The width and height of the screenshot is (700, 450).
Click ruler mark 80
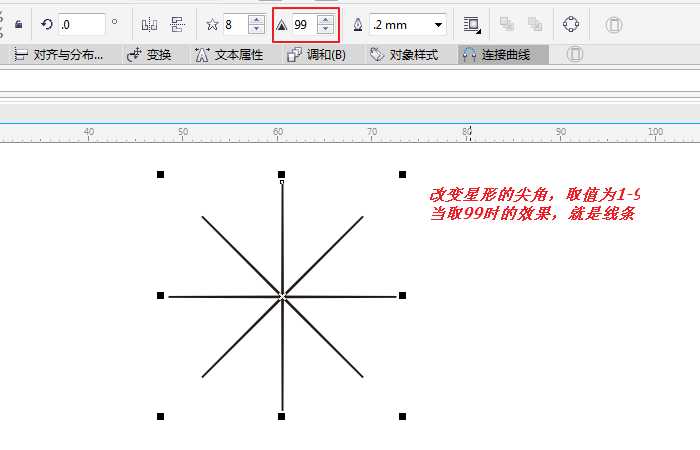tap(467, 132)
